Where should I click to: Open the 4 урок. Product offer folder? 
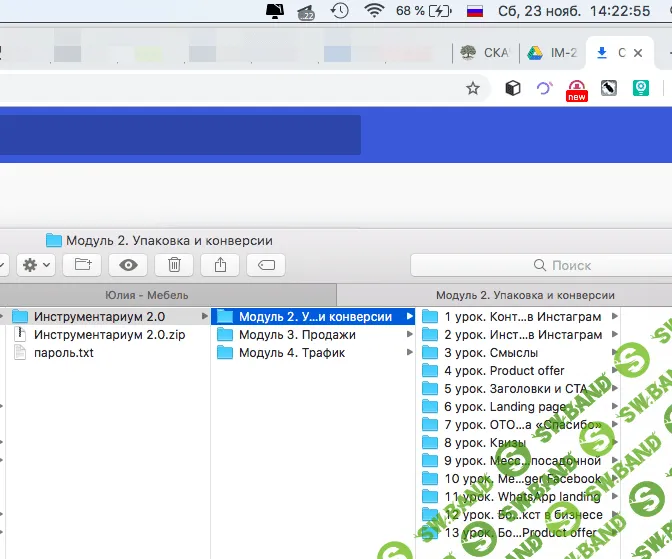[x=504, y=371]
